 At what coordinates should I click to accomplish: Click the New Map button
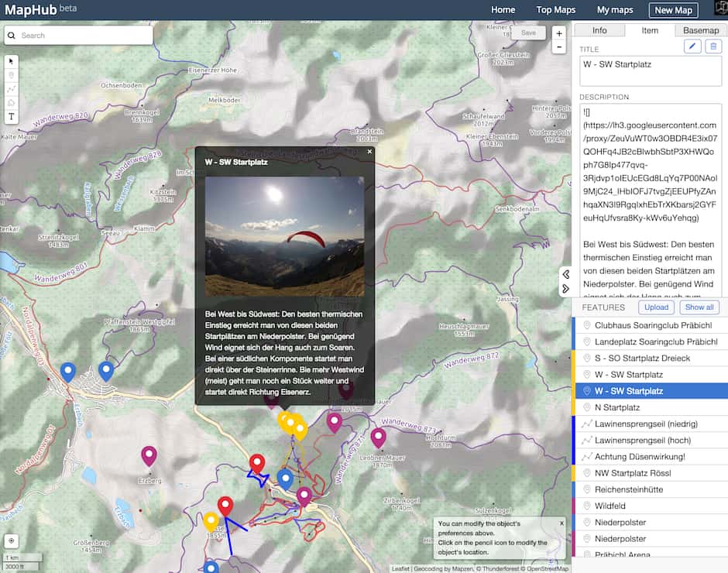click(x=673, y=10)
